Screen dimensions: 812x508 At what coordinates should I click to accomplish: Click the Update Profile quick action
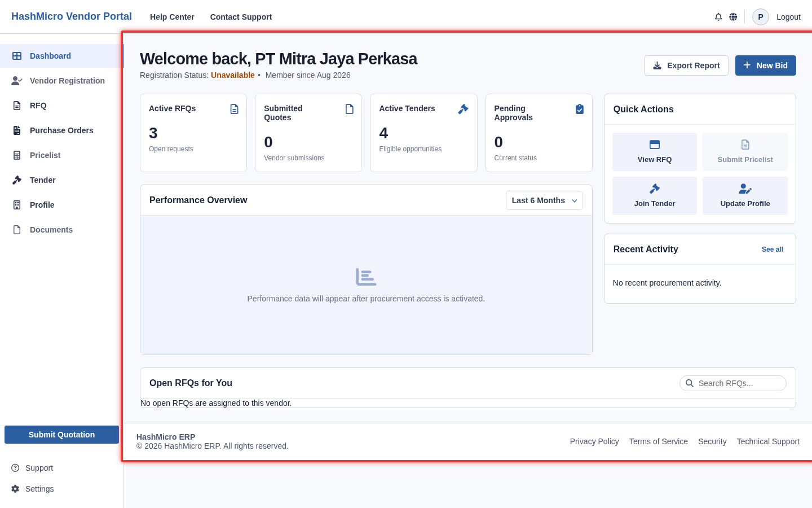click(745, 196)
